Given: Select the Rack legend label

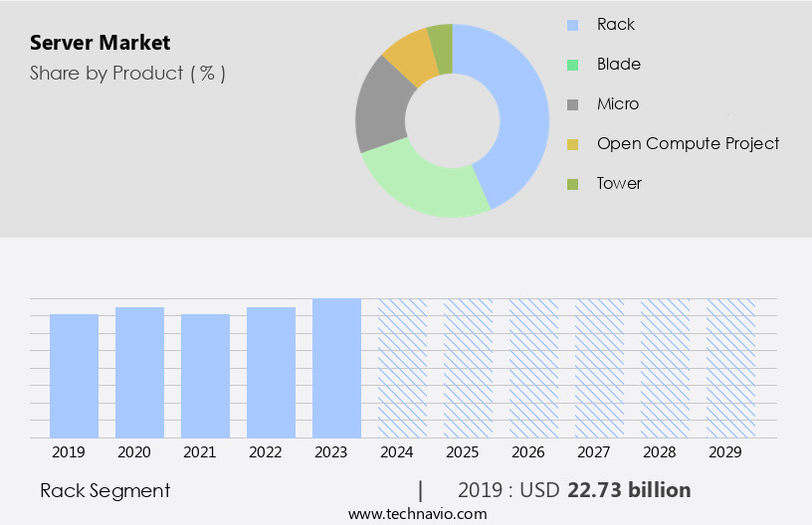Looking at the screenshot, I should pos(615,24).
